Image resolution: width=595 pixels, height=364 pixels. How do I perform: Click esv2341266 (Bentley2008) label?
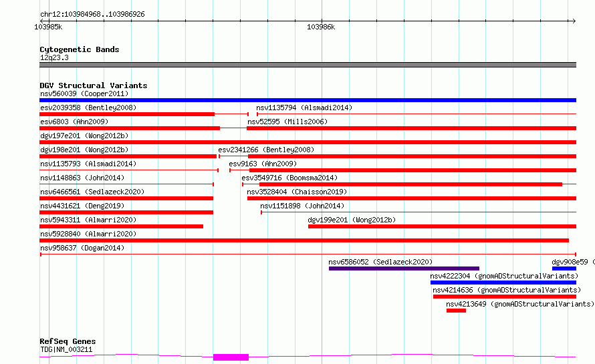(x=266, y=150)
